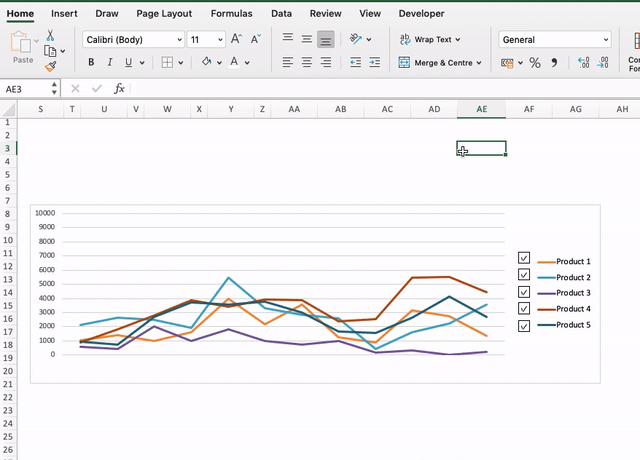Align text to top
The image size is (640, 460).
click(x=288, y=39)
